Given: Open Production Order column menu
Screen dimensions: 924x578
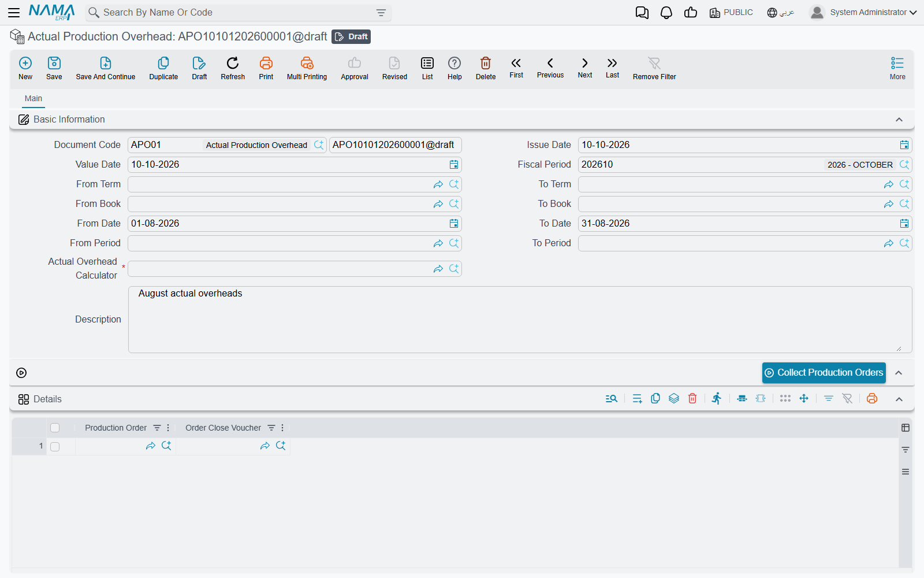Looking at the screenshot, I should point(168,428).
